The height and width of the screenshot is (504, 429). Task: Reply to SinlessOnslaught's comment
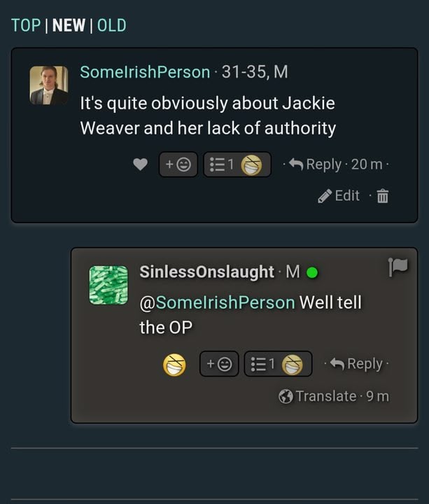356,364
